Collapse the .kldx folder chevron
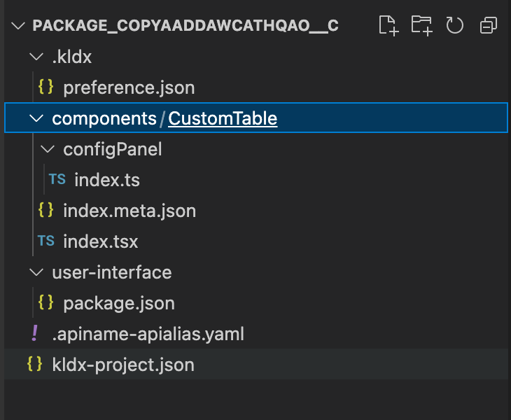 36,57
